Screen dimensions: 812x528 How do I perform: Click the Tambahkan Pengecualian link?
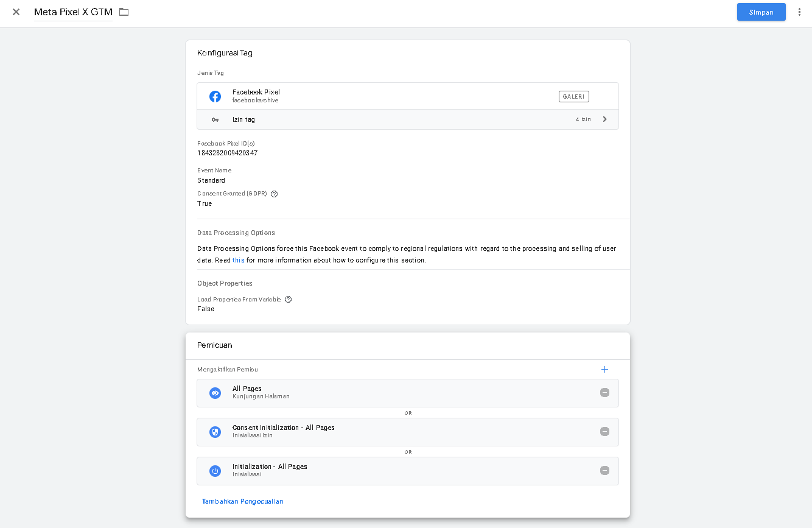[x=242, y=501]
